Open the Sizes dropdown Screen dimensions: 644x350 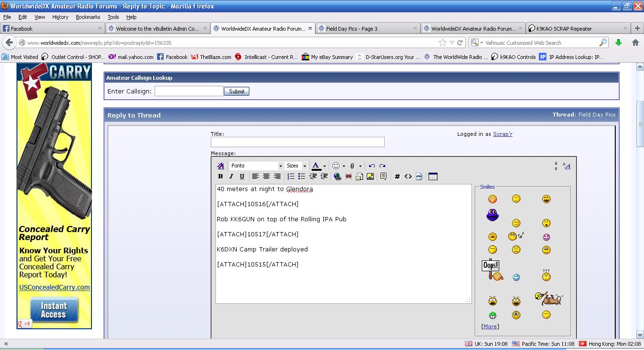(x=296, y=166)
